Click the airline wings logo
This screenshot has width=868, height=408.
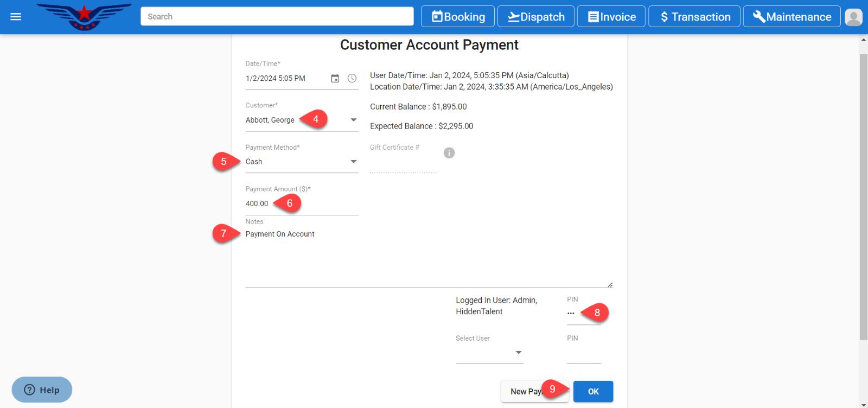[x=84, y=16]
